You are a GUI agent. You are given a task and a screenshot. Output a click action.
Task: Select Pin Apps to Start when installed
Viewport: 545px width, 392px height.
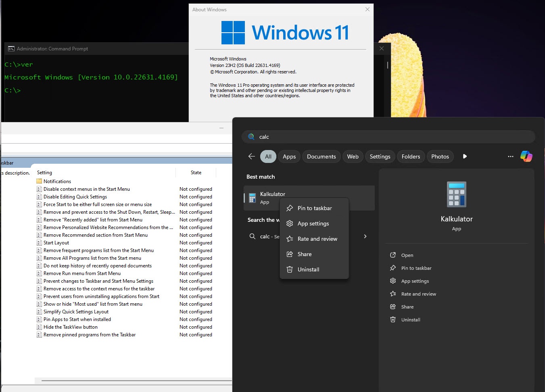(77, 319)
